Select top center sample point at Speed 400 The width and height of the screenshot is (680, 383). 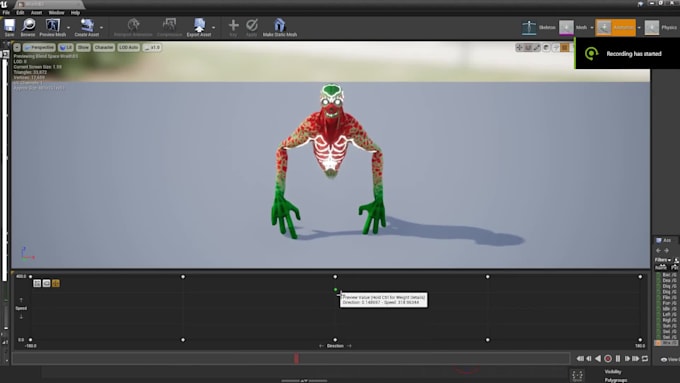[x=335, y=277]
